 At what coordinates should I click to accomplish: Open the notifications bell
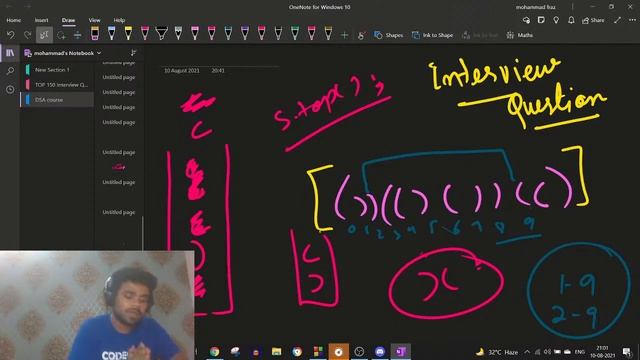[571, 20]
